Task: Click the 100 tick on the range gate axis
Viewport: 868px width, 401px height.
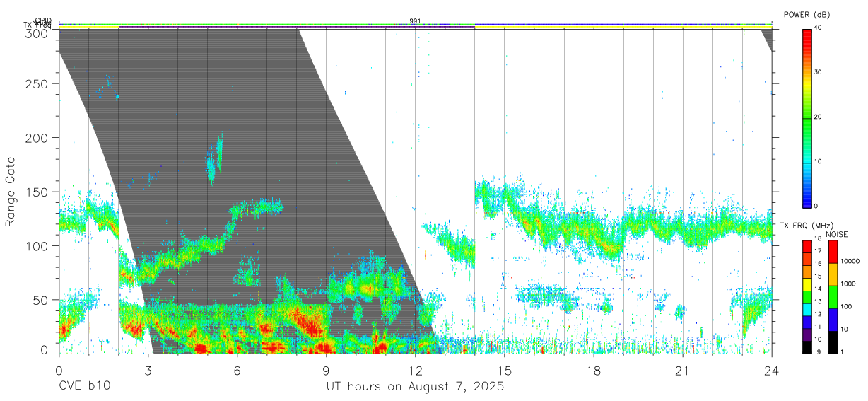Action: pos(37,245)
